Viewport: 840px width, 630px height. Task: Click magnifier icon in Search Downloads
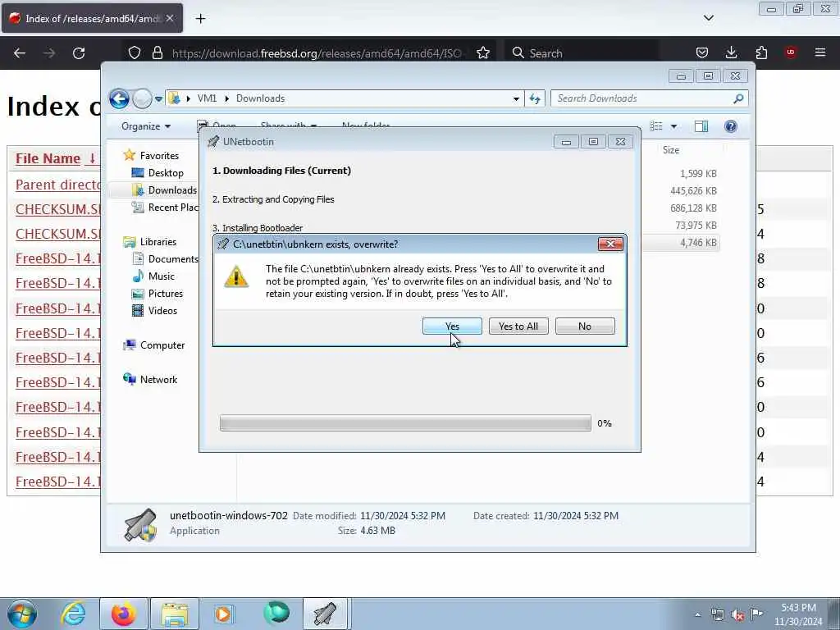coord(738,98)
